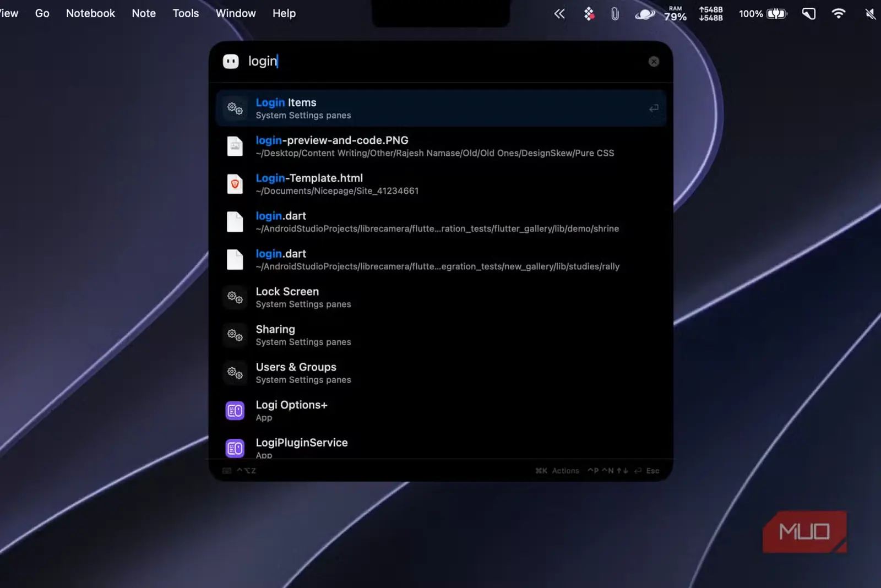Viewport: 881px width, 588px height.
Task: Open Users & Groups settings pane
Action: click(441, 373)
